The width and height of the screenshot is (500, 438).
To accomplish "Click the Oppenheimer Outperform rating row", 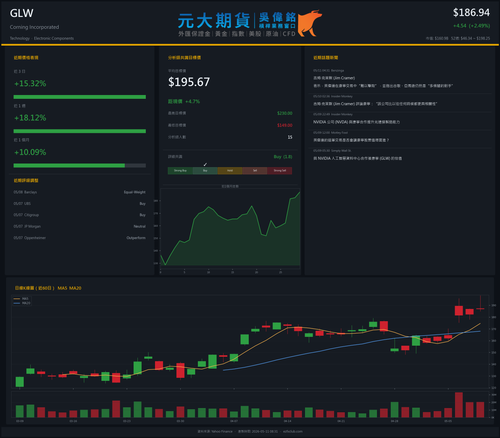I will coord(80,238).
